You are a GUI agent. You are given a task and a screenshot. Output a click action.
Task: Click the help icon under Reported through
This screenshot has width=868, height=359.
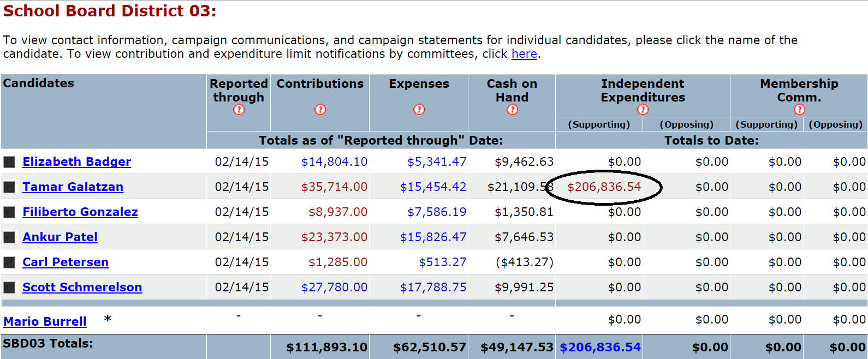(239, 110)
